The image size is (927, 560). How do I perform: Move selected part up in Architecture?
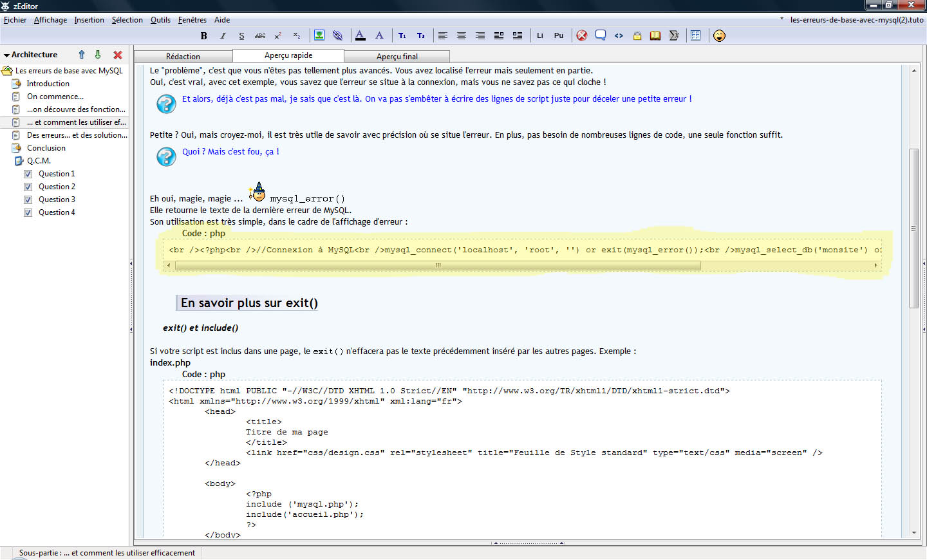point(82,55)
